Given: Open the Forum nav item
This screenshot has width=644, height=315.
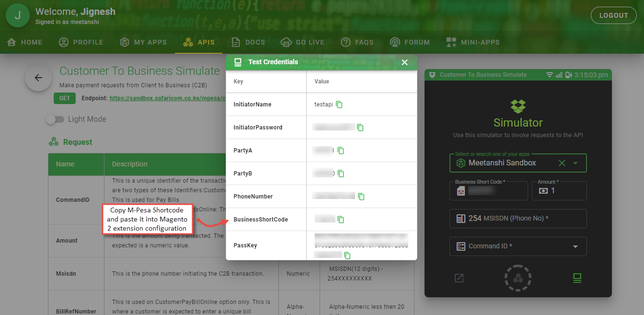Looking at the screenshot, I should (x=410, y=42).
